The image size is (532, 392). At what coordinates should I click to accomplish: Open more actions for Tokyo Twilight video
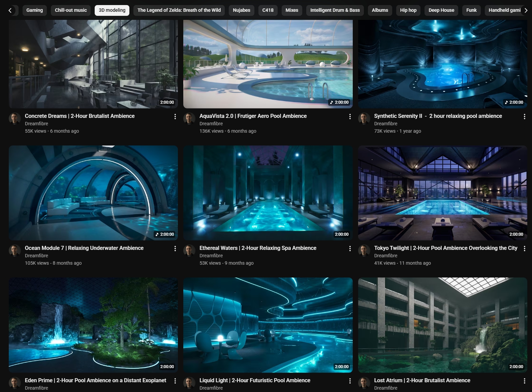click(x=524, y=249)
